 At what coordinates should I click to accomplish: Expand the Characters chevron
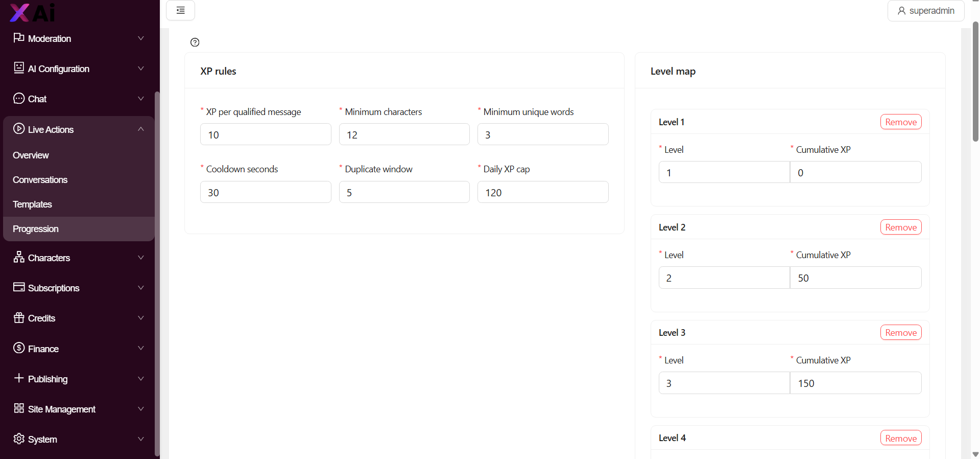coord(141,258)
